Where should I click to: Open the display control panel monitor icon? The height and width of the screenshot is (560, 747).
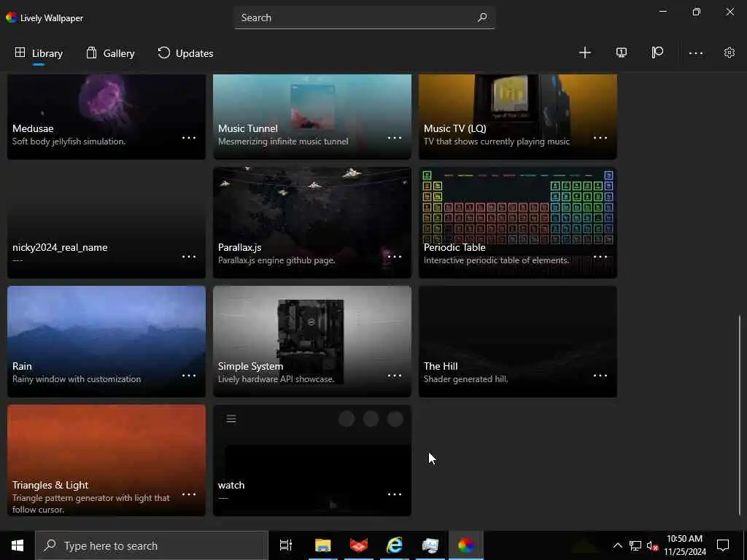(x=622, y=52)
